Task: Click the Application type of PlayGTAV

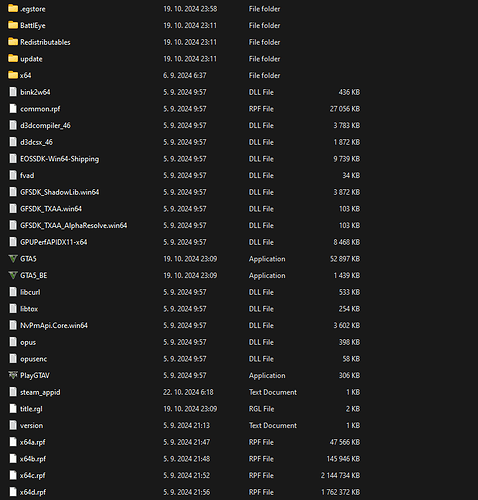Action: click(267, 376)
